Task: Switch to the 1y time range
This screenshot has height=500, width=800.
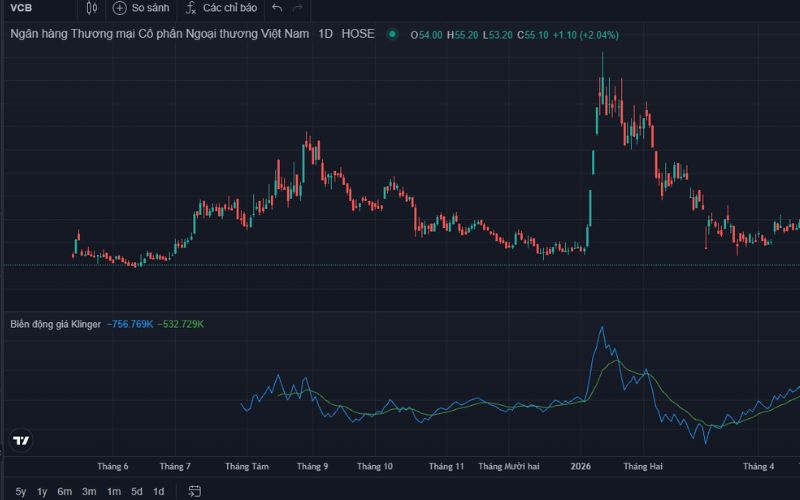Action: (x=42, y=491)
